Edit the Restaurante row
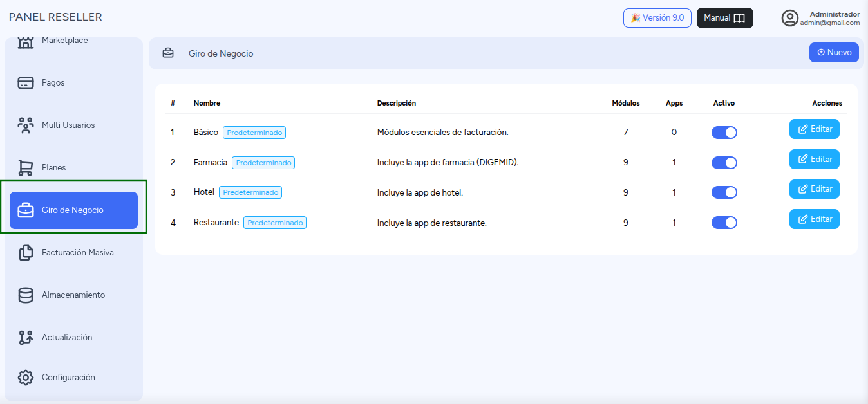Image resolution: width=868 pixels, height=404 pixels. (x=815, y=219)
